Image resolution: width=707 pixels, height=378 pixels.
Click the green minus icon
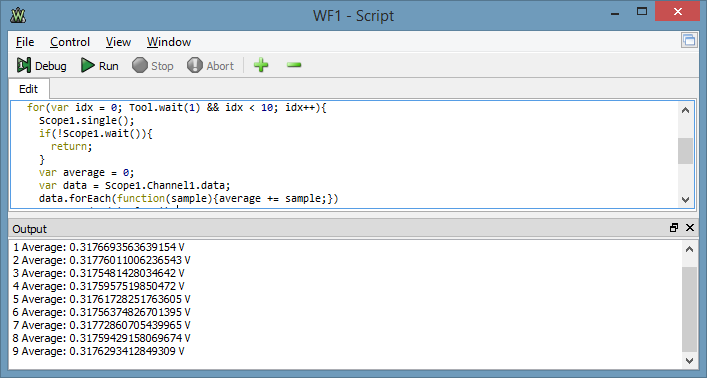(294, 65)
